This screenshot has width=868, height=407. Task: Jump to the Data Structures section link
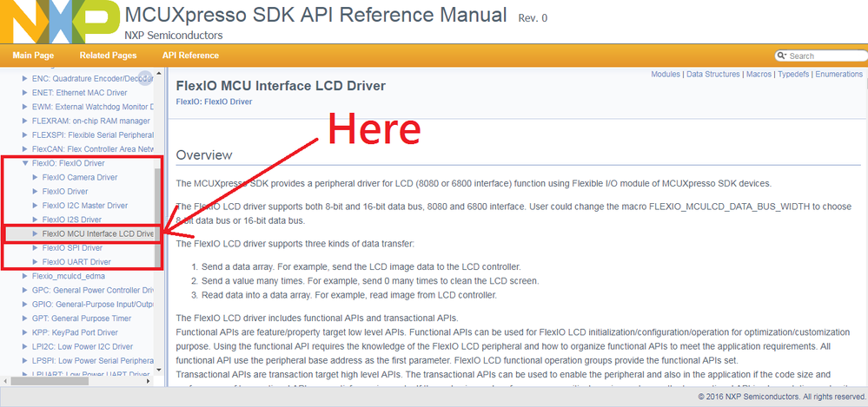click(713, 74)
